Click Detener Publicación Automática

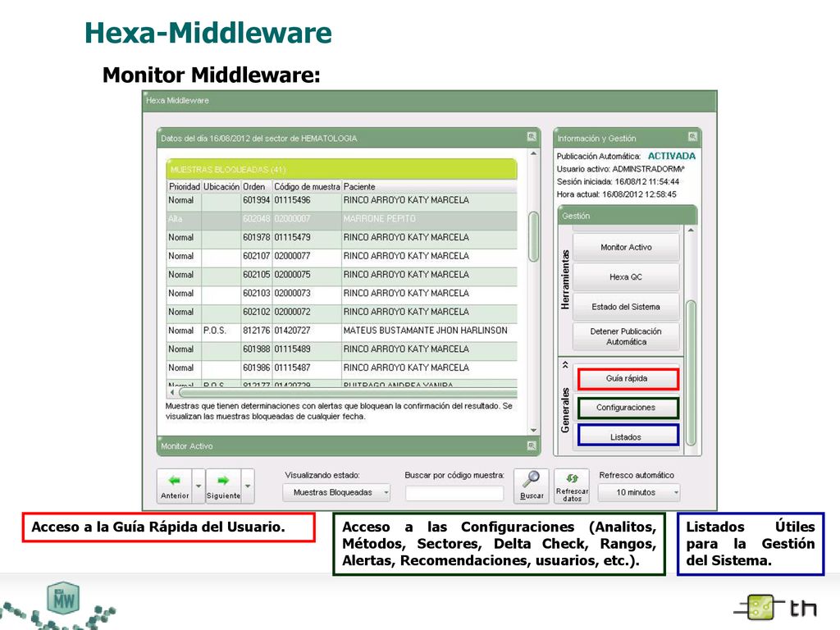(626, 336)
